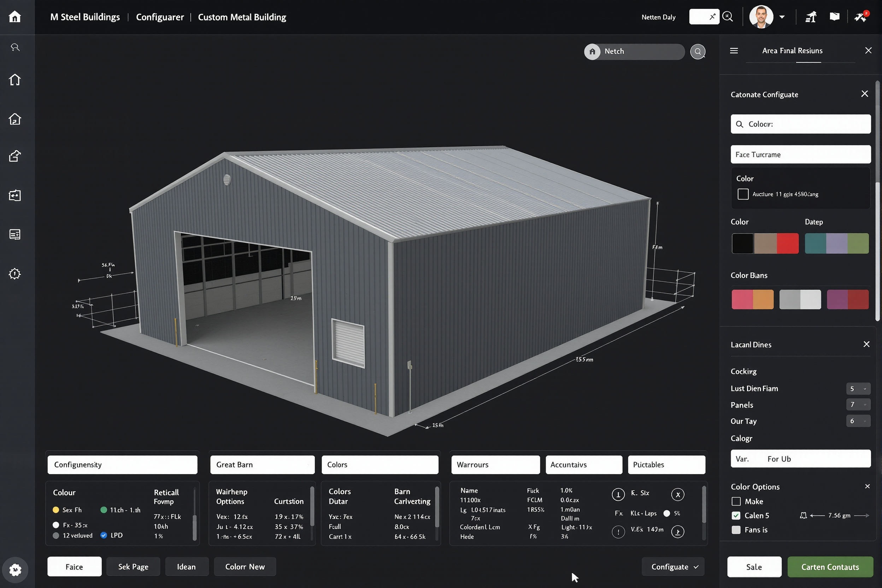Select the share/export icon in the sidebar

click(x=14, y=156)
